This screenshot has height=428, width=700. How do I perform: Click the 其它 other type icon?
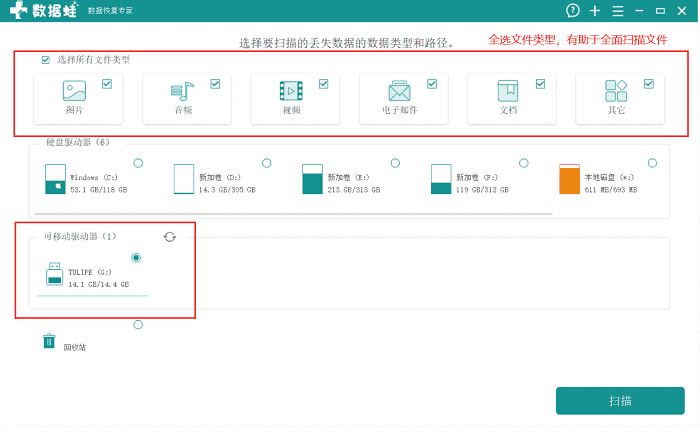[x=616, y=91]
